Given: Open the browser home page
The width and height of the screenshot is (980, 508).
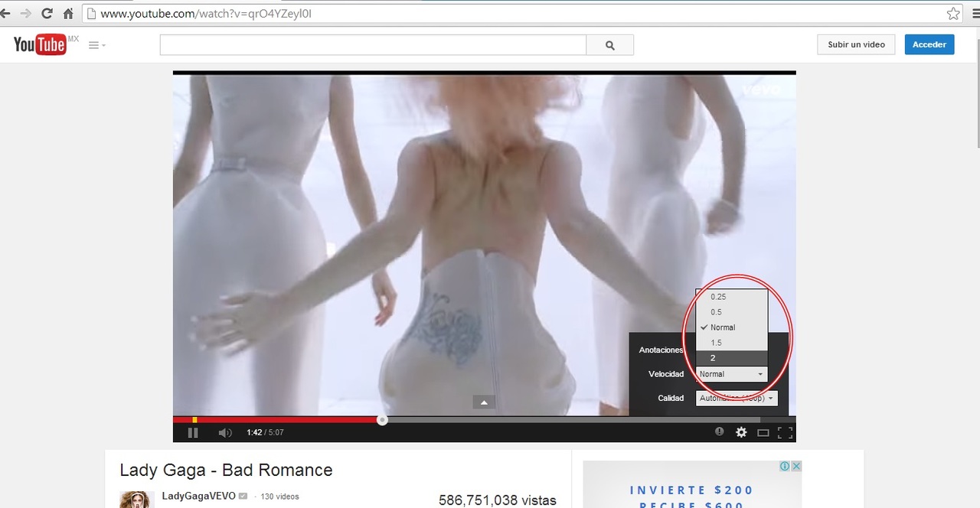Looking at the screenshot, I should 68,14.
